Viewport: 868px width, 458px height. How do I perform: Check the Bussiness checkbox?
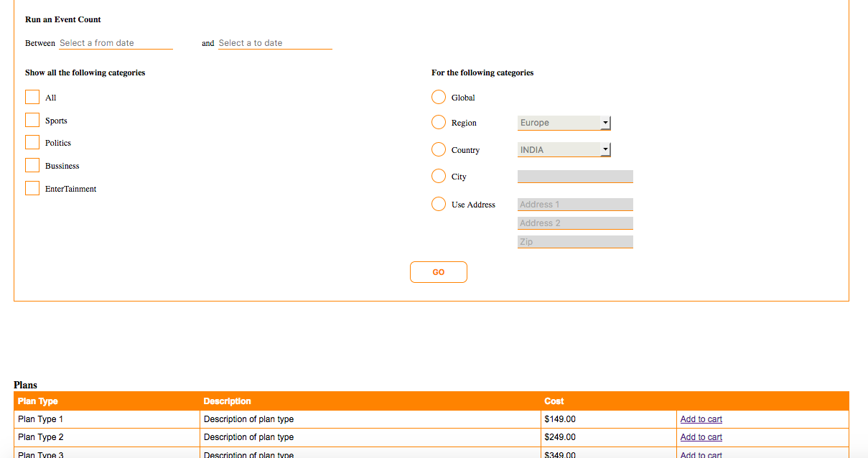pos(32,165)
